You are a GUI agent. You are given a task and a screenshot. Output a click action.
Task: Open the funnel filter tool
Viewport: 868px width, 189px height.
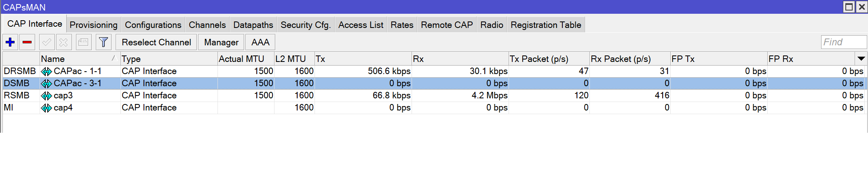(103, 42)
